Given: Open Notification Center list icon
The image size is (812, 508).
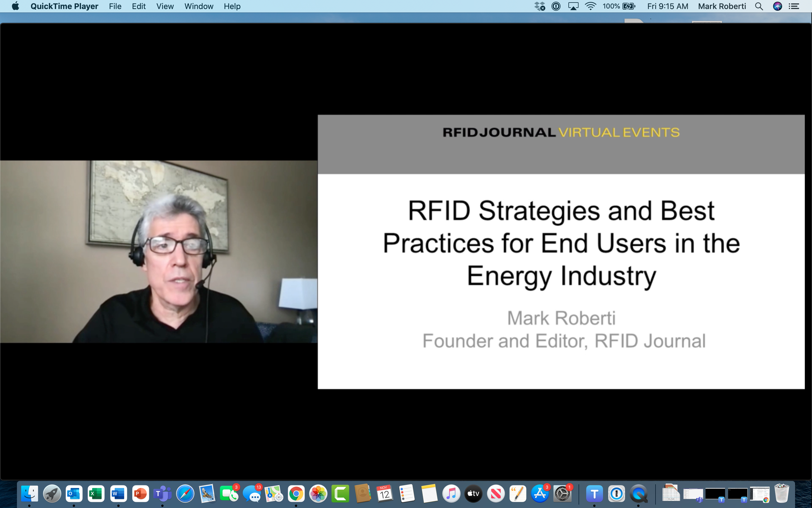Looking at the screenshot, I should click(794, 6).
